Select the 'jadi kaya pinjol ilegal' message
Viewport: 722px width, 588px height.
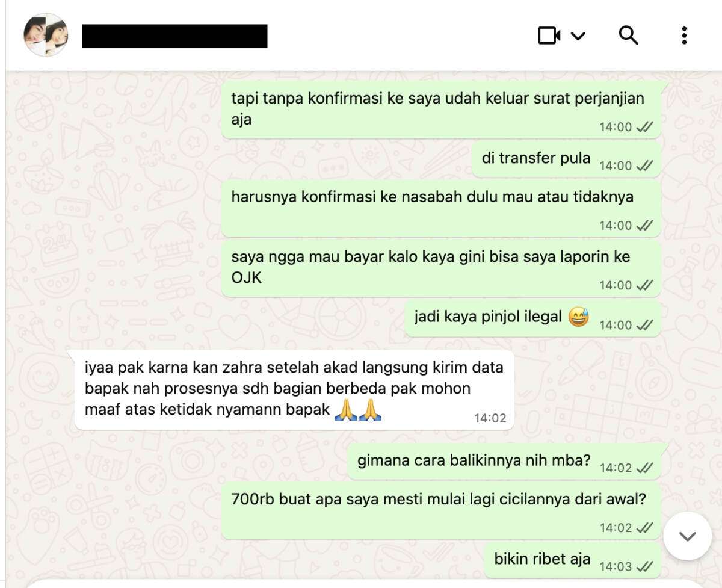[532, 319]
